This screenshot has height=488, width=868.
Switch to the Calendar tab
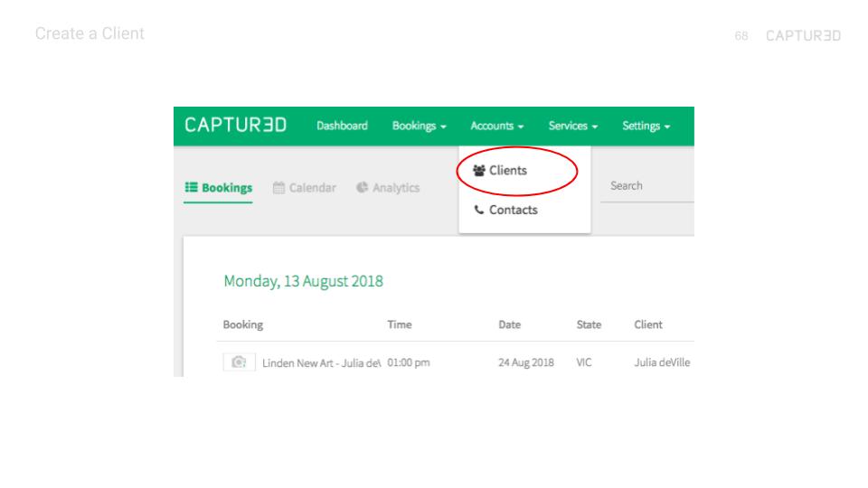click(304, 188)
